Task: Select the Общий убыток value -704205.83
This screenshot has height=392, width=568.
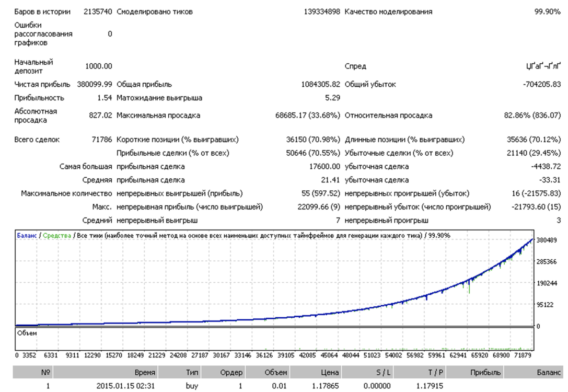Action: 541,85
